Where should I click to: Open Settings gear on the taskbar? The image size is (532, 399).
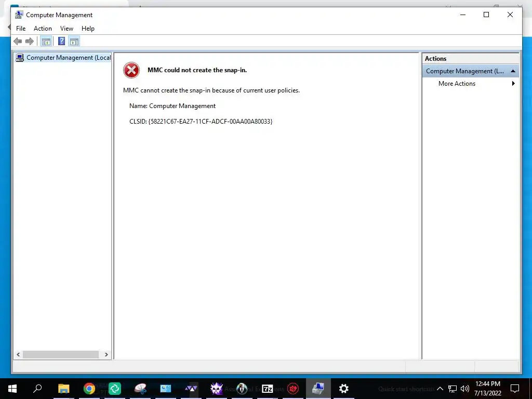[344, 389]
